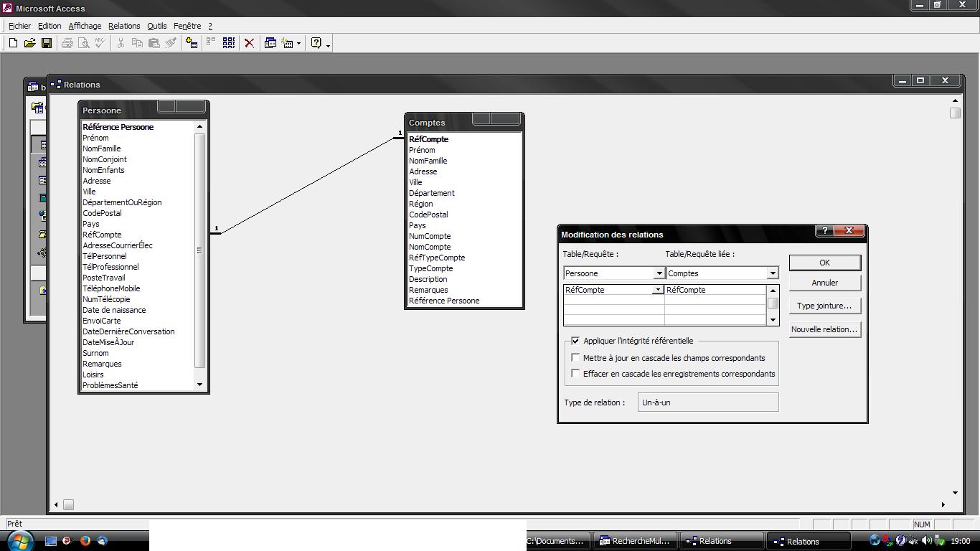Click the toolbar icon in the background database window
Screen dimensions: 980x551
point(37,108)
